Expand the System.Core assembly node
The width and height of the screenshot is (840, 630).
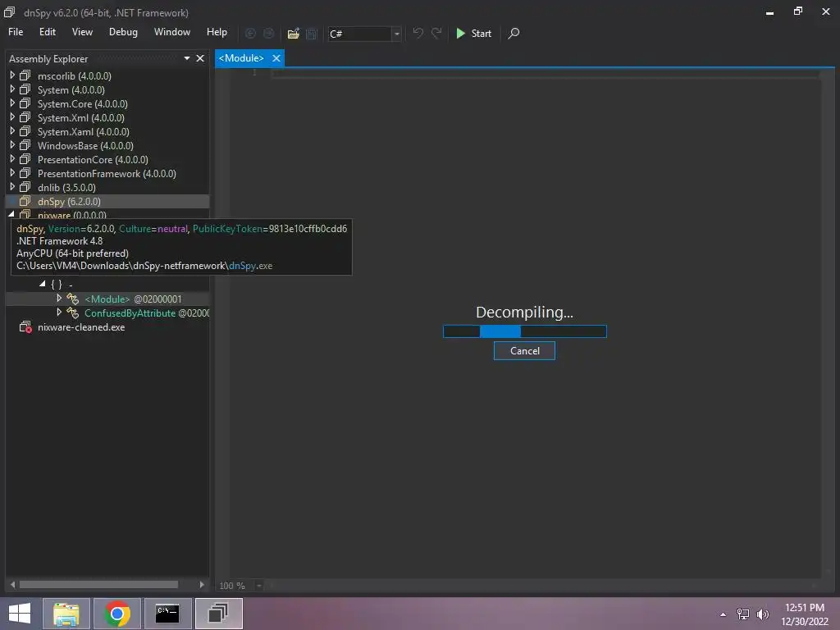pos(12,103)
